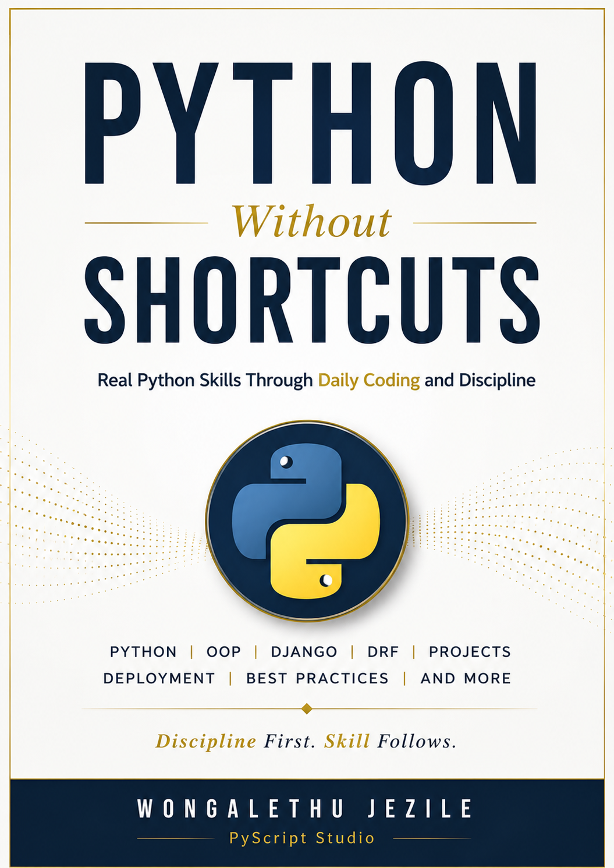The image size is (614, 868).
Task: Click the large 'PYTHON' title word
Action: click(x=310, y=123)
